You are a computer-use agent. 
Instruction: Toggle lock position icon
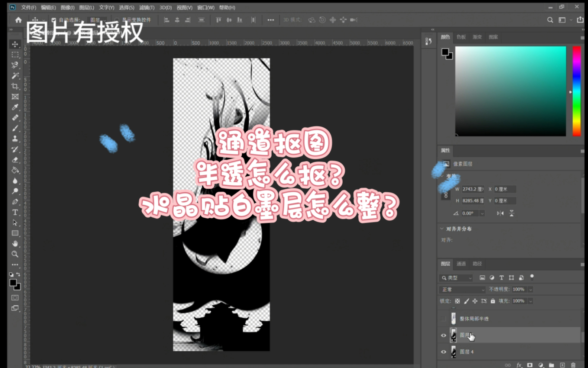(x=475, y=301)
